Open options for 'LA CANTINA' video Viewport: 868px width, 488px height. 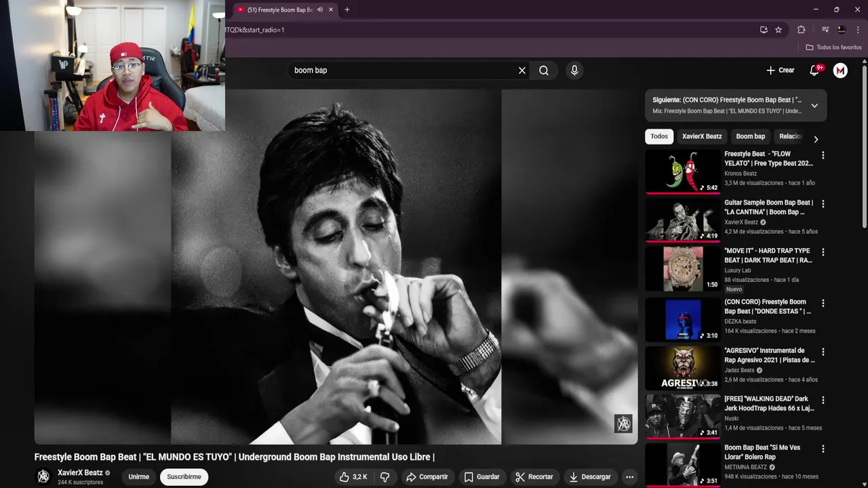[823, 203]
